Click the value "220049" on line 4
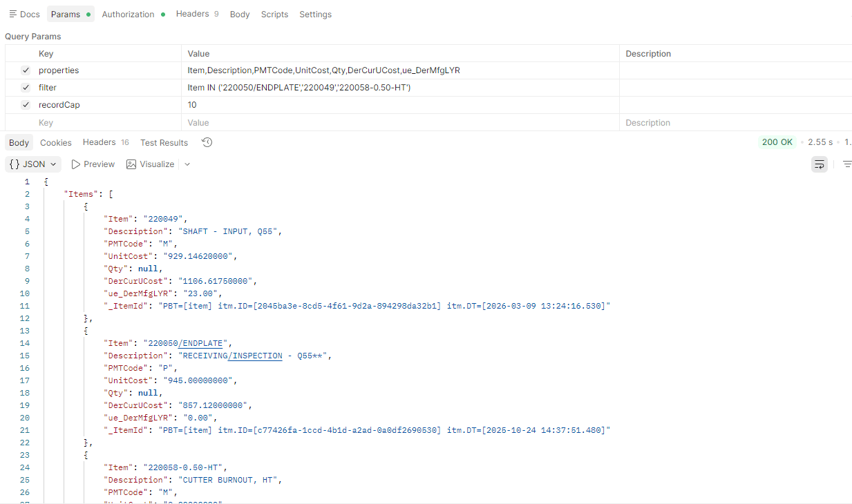 click(162, 219)
